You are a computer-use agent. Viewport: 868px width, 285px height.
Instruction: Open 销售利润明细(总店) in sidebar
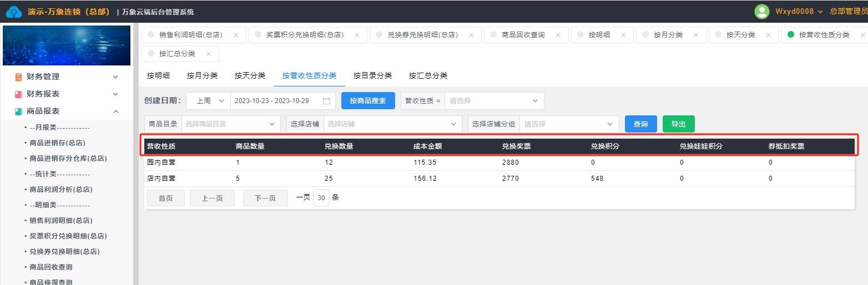pos(61,221)
